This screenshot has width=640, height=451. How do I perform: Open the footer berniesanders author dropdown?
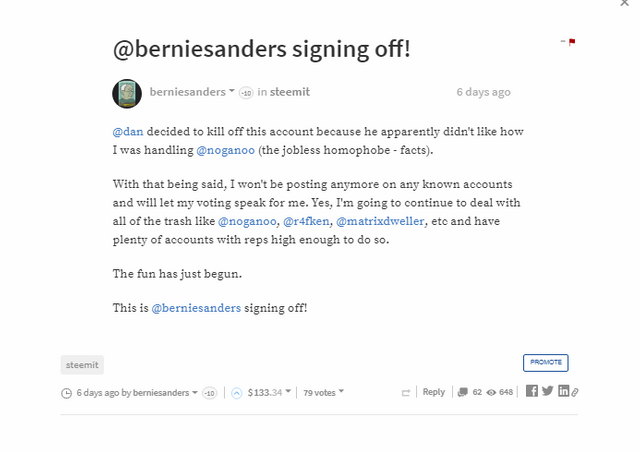point(195,392)
